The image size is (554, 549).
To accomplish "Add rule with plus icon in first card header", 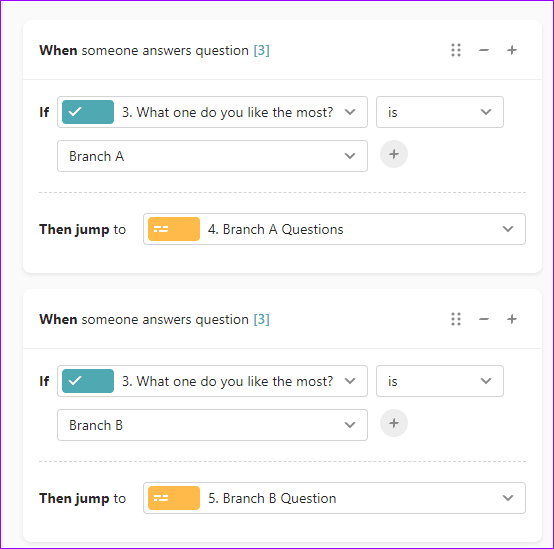I will (x=512, y=50).
